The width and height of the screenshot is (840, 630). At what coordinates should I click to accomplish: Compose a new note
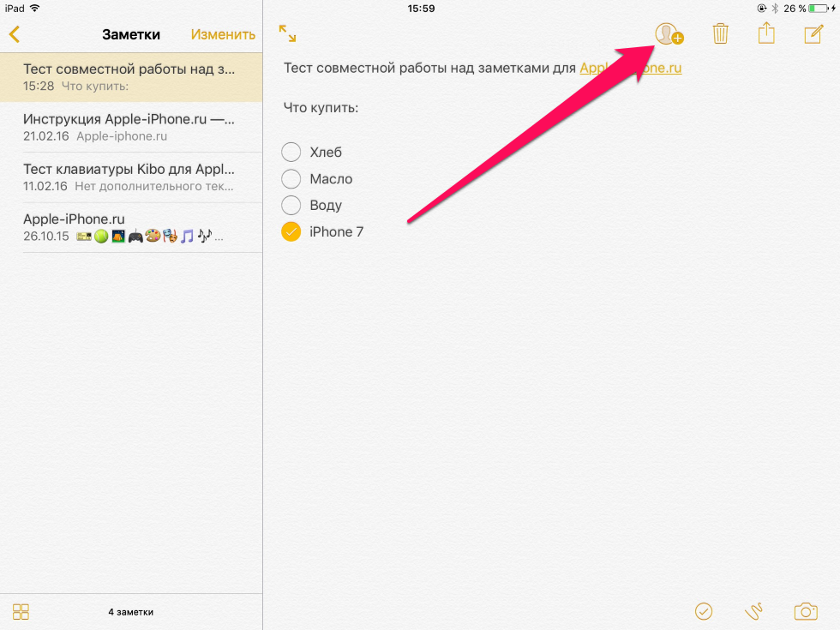click(813, 34)
